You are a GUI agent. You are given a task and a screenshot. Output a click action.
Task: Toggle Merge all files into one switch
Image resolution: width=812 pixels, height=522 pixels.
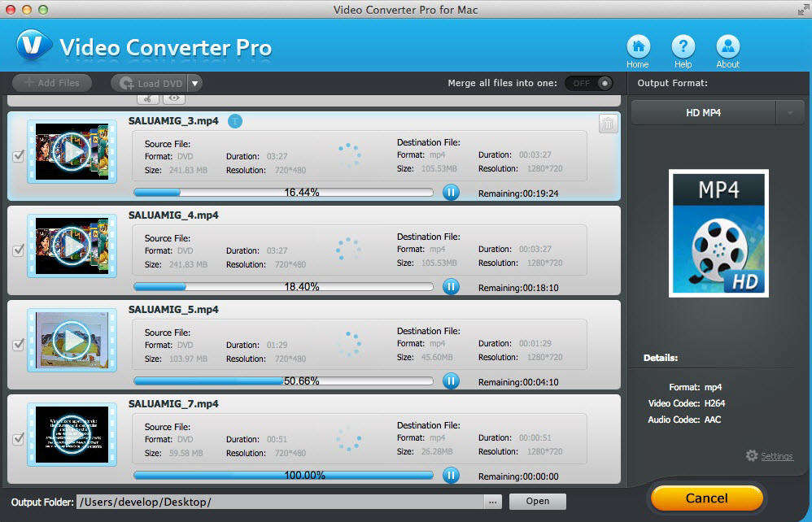coord(589,83)
